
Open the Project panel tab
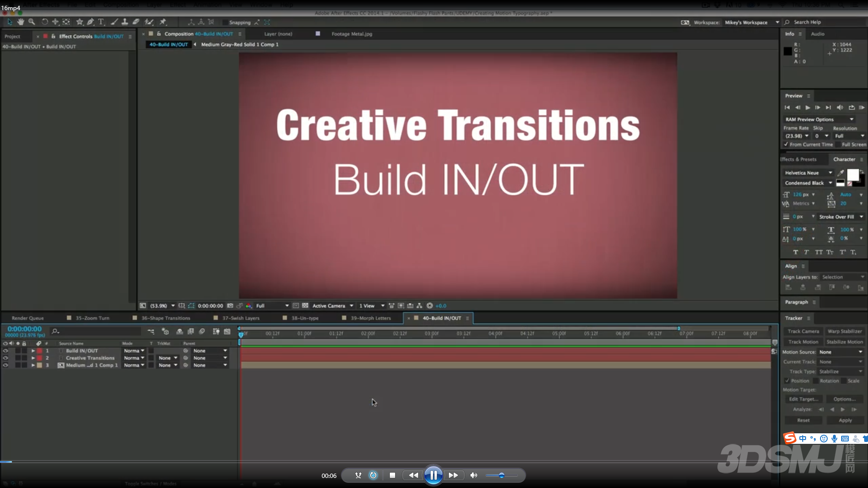[x=12, y=36]
